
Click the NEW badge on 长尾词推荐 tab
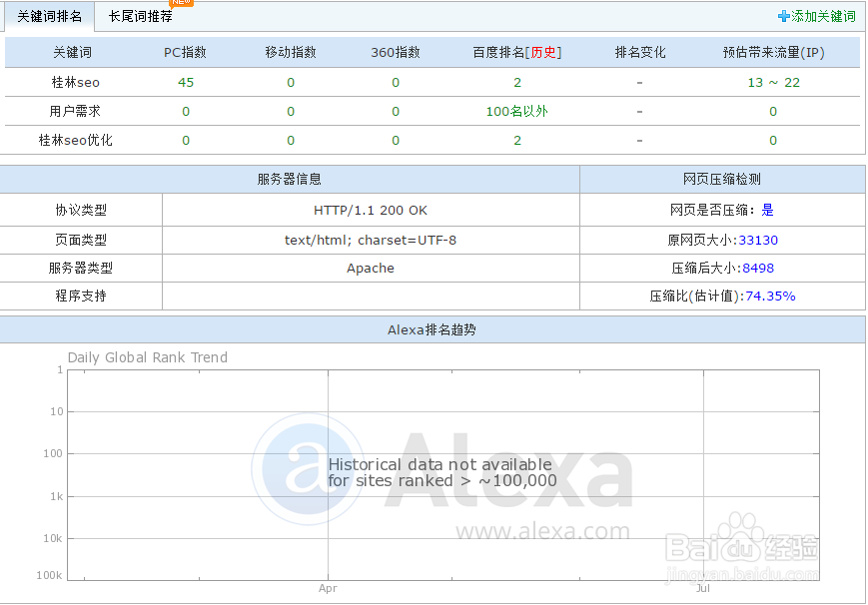tap(180, 5)
